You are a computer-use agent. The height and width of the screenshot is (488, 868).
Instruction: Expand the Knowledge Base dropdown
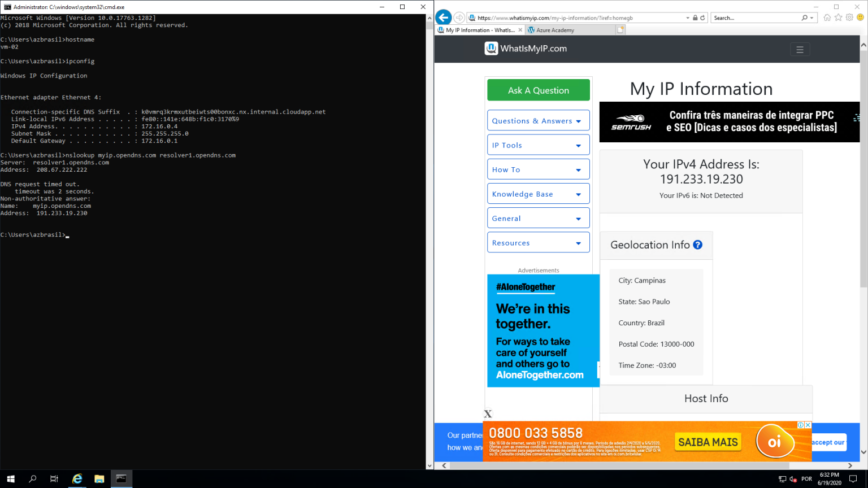point(537,194)
